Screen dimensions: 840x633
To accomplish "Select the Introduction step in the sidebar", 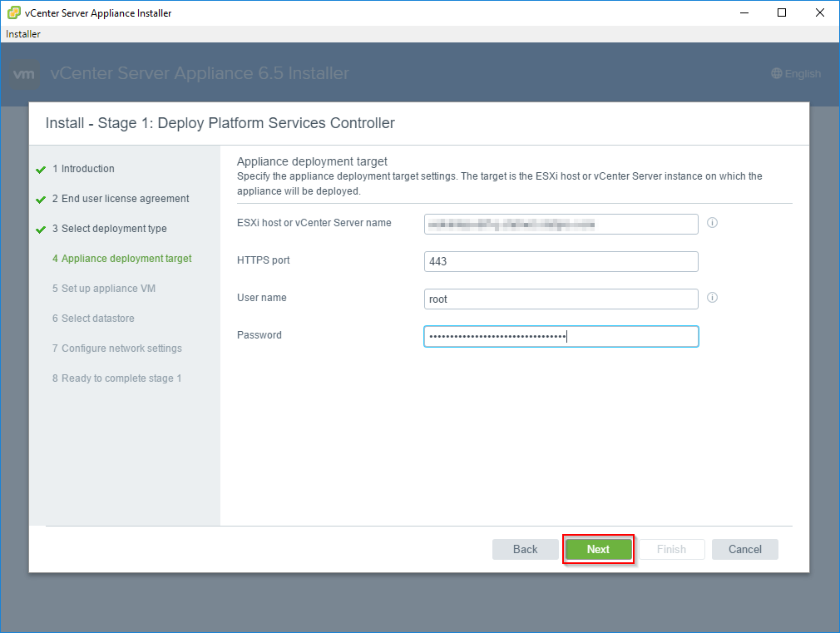I will click(82, 169).
